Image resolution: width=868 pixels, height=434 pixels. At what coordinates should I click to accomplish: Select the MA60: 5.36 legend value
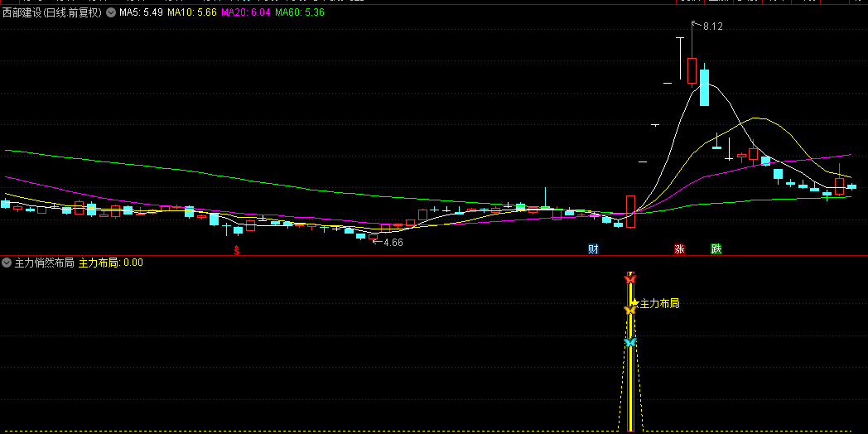coord(300,12)
